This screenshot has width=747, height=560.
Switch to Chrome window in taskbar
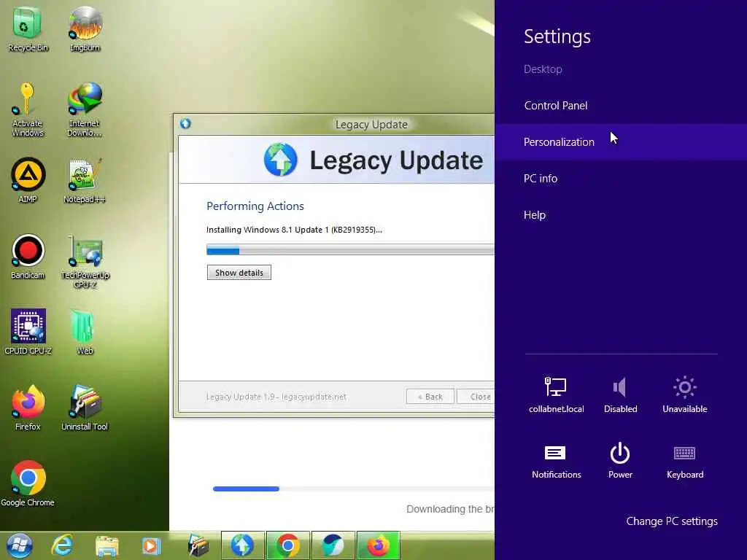tap(287, 545)
